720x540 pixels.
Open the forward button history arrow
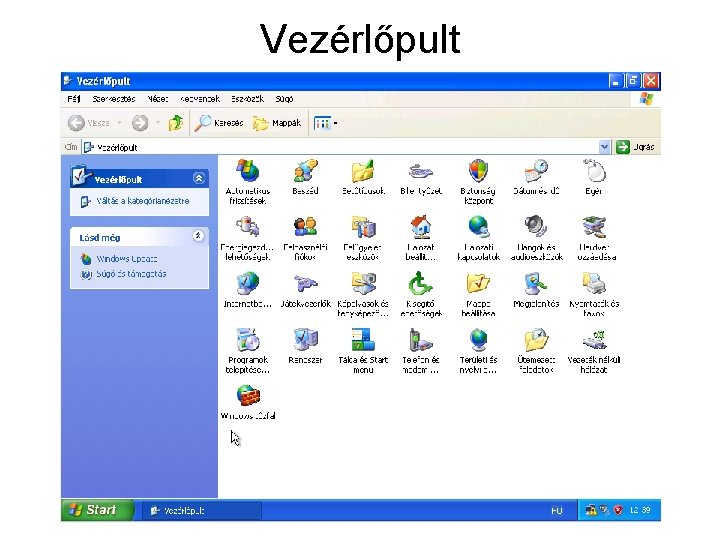tap(158, 123)
